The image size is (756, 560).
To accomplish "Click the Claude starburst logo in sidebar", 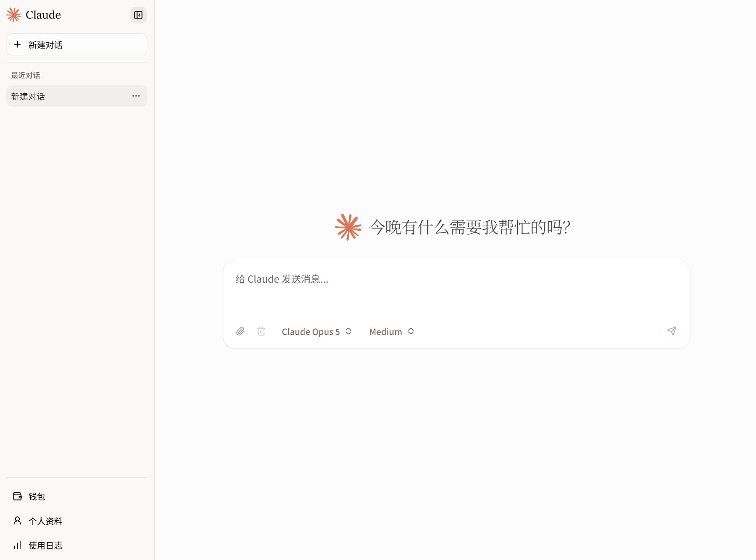I will pos(14,15).
